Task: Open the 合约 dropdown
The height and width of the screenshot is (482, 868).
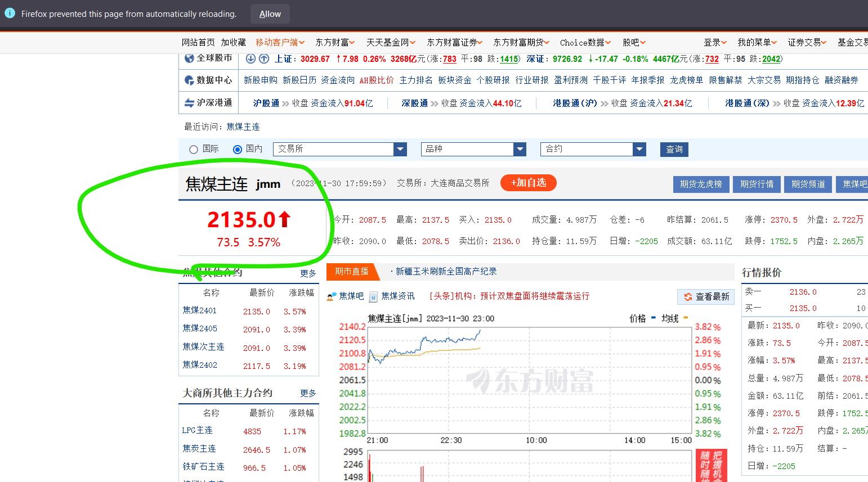Action: pyautogui.click(x=593, y=149)
